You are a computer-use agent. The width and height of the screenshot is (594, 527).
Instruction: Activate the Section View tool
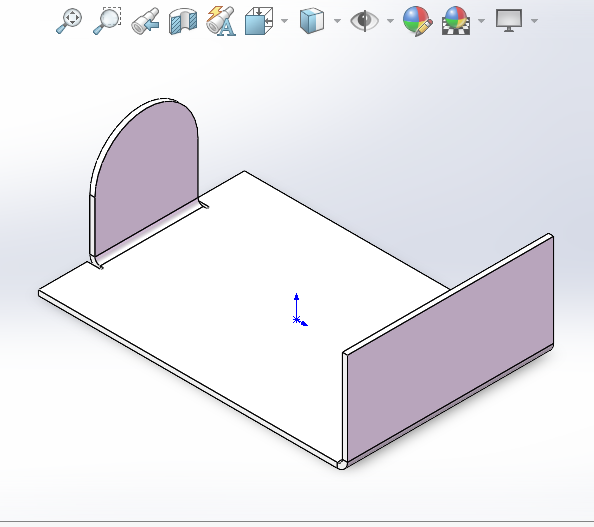coord(183,22)
